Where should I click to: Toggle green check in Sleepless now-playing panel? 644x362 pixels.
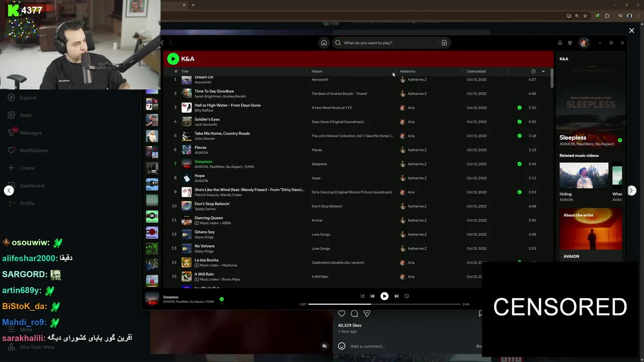620,140
